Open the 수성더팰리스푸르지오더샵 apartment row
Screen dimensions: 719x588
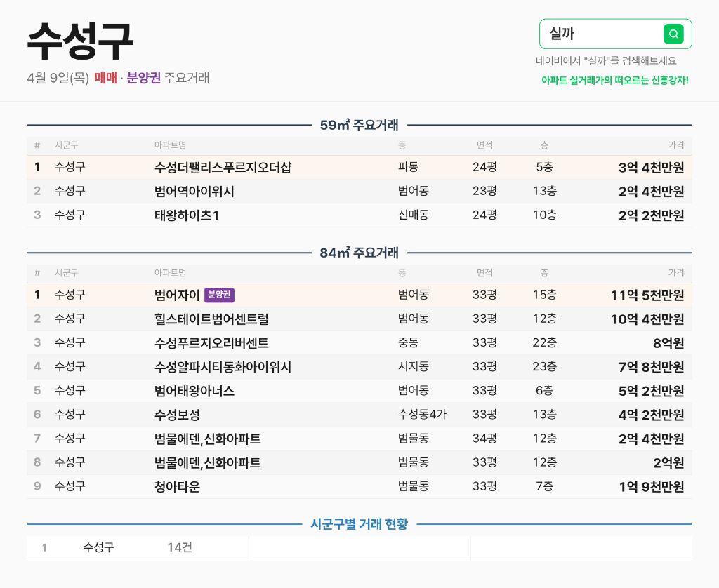click(359, 167)
